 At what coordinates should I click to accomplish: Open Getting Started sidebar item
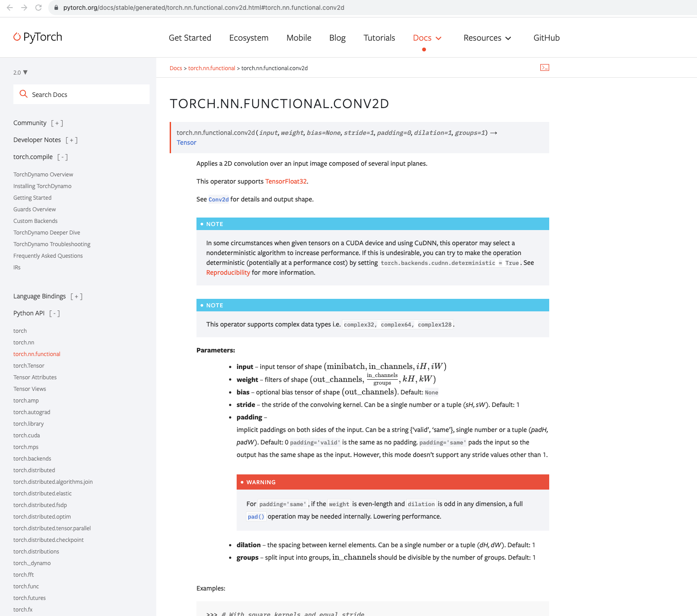coord(33,197)
